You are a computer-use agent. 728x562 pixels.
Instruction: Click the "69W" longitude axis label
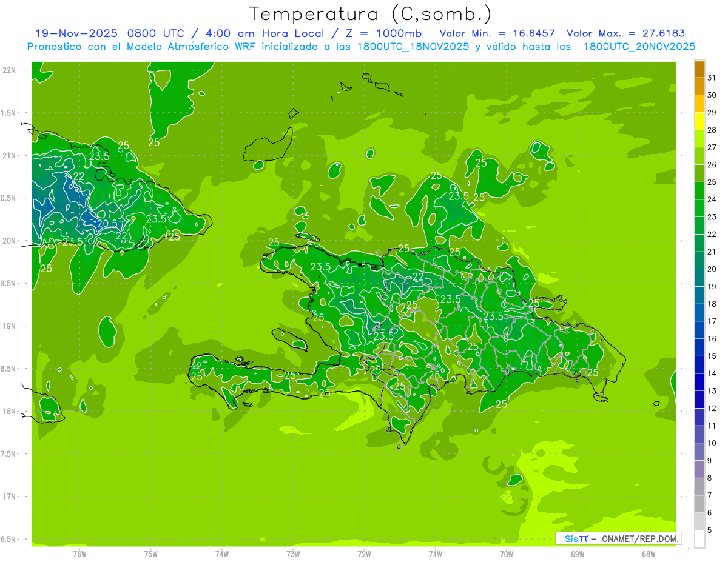coord(578,554)
